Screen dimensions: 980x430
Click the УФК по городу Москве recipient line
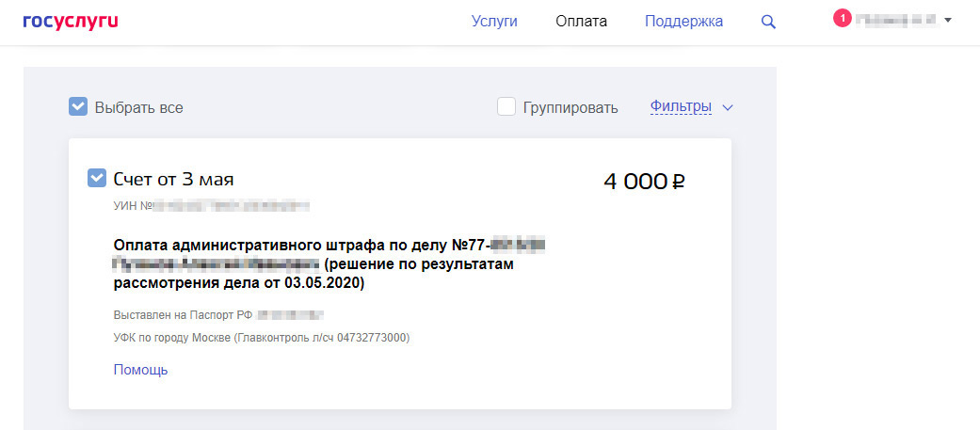point(262,337)
